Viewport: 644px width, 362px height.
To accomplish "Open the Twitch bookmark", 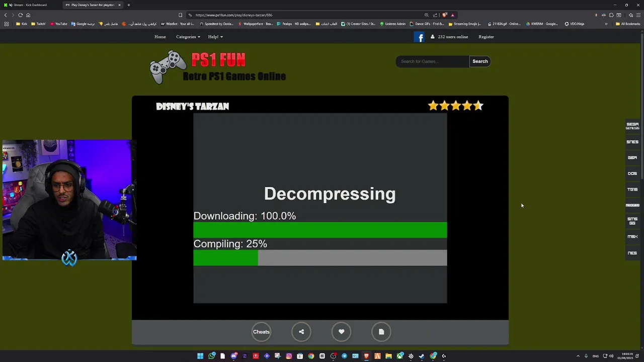I will pyautogui.click(x=38, y=24).
